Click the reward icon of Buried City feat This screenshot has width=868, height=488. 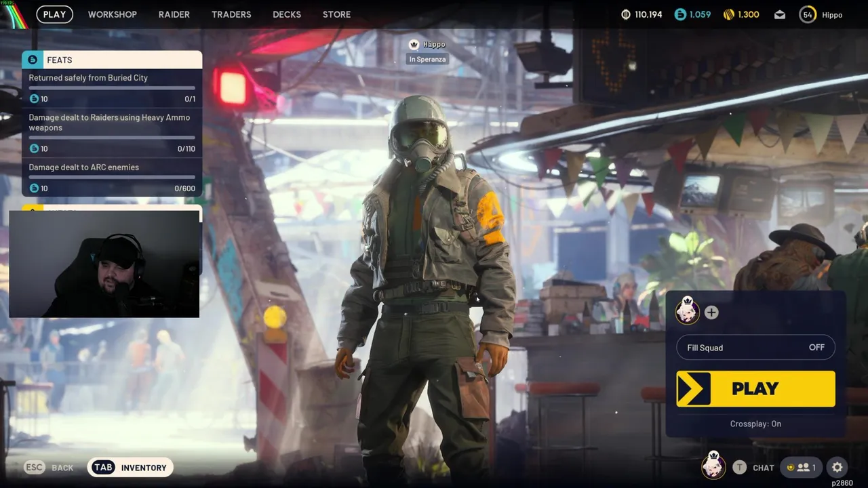(34, 99)
